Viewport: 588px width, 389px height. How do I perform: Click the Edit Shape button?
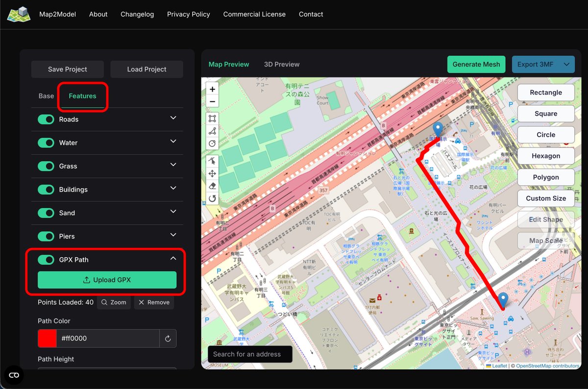pos(546,219)
